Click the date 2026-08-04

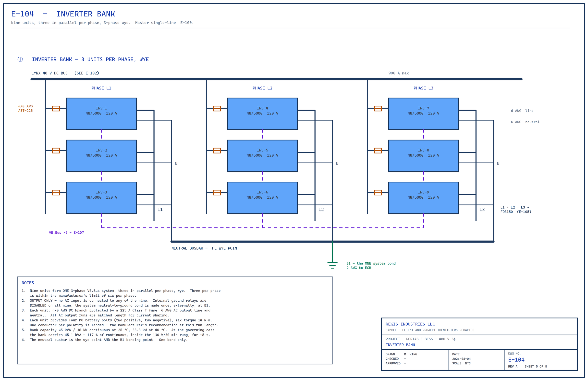(x=461, y=359)
